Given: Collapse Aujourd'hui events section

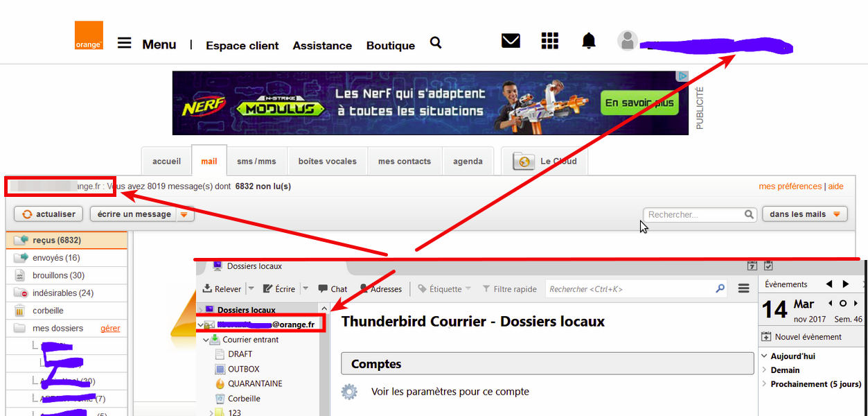Looking at the screenshot, I should pyautogui.click(x=765, y=356).
